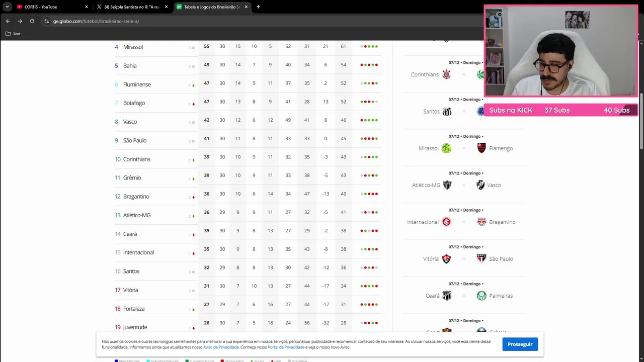Screen dimensions: 644x362
Task: Click Bahia's recent form dots
Action: tap(369, 65)
